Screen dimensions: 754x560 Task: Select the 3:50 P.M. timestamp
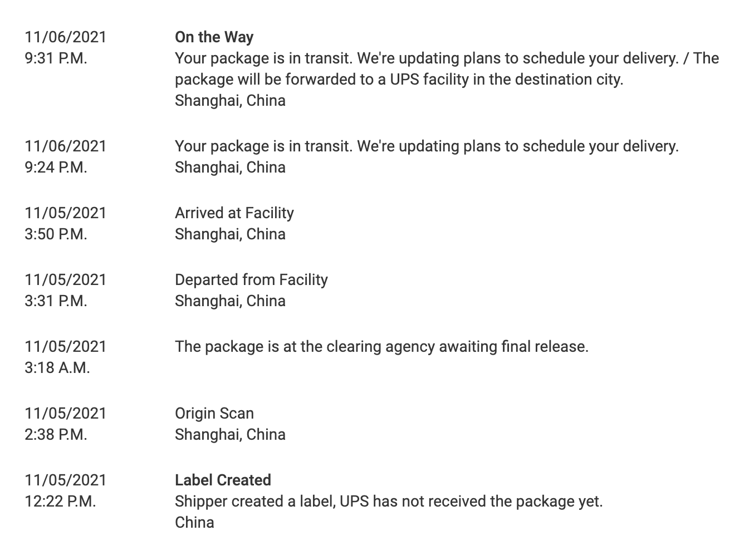pyautogui.click(x=56, y=234)
